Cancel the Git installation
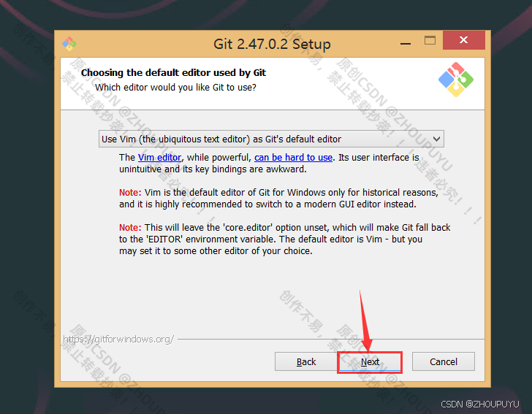The image size is (532, 414). coord(444,361)
